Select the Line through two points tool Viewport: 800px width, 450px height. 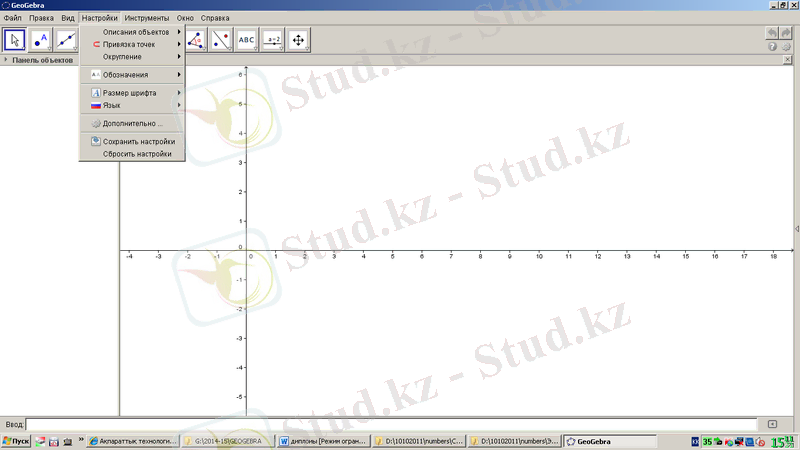click(66, 40)
